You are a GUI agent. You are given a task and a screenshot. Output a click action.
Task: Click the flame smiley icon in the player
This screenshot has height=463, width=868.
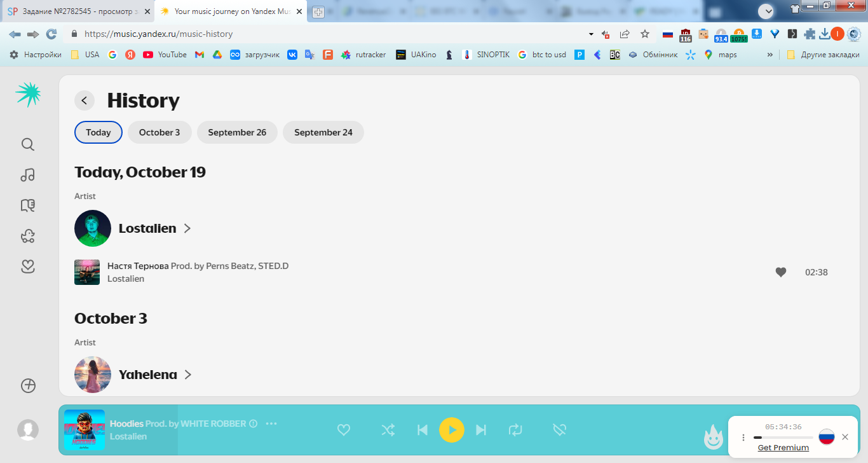point(714,438)
